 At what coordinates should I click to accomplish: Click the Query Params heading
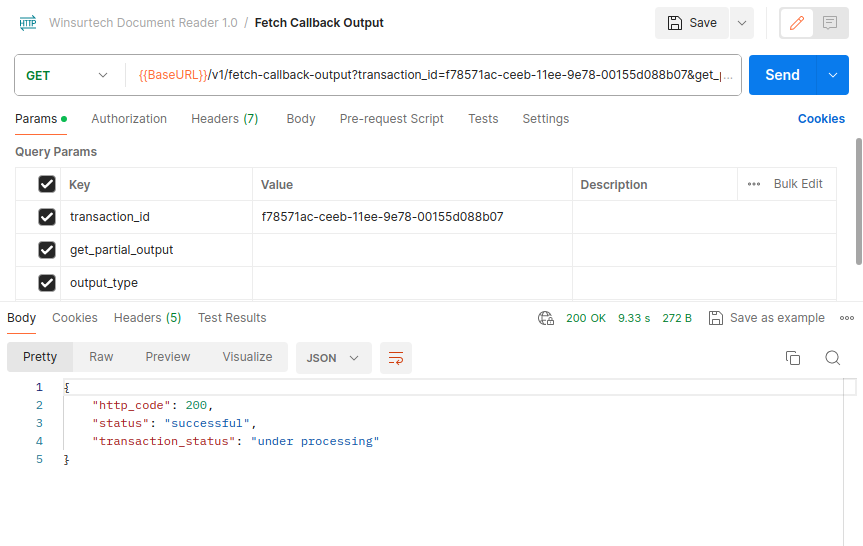tap(56, 152)
